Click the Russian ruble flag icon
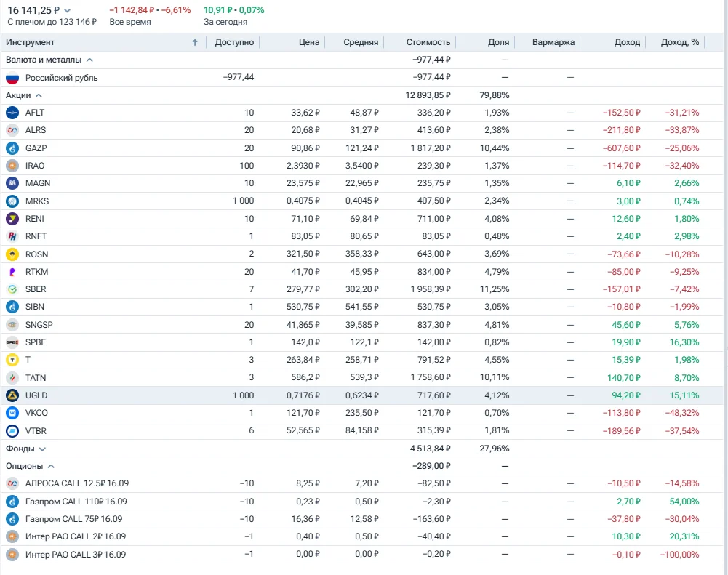This screenshot has height=575, width=728. pyautogui.click(x=12, y=78)
